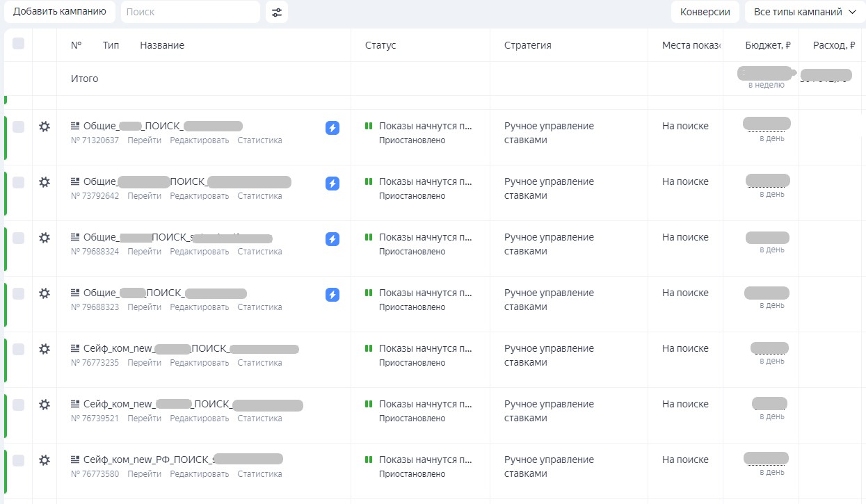
Task: Select checkbox for campaign 76739521
Action: 19,405
